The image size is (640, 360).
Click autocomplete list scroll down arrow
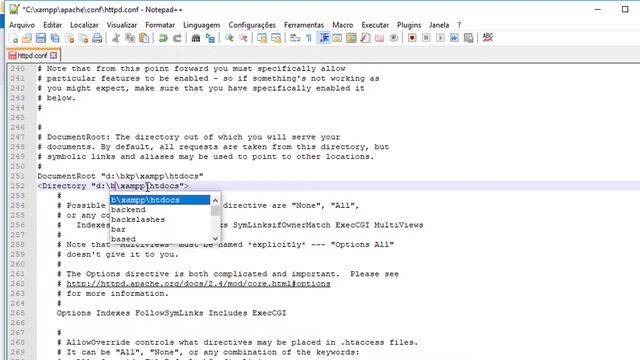click(x=215, y=238)
